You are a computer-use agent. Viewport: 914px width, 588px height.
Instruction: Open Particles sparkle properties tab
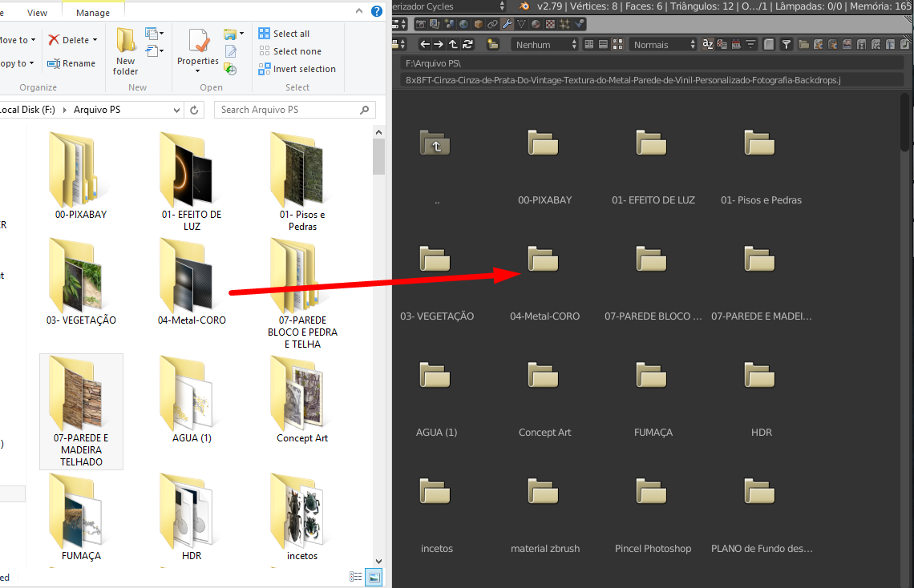(x=564, y=24)
